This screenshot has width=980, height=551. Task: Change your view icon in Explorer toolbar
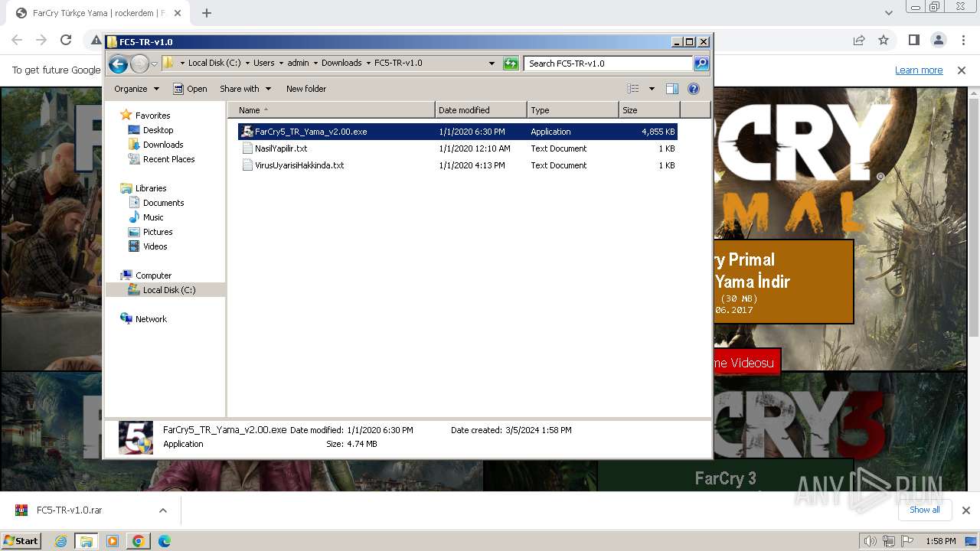pos(632,89)
